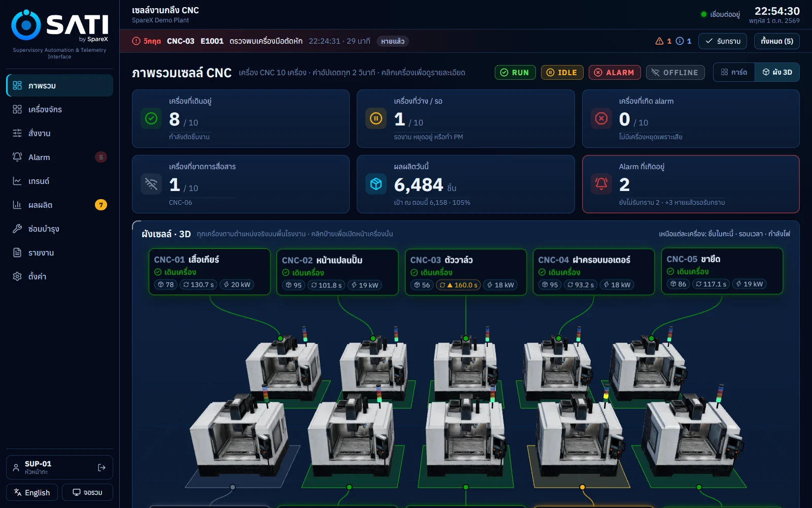Open ทั้งหมด (5) alarm list

point(777,41)
